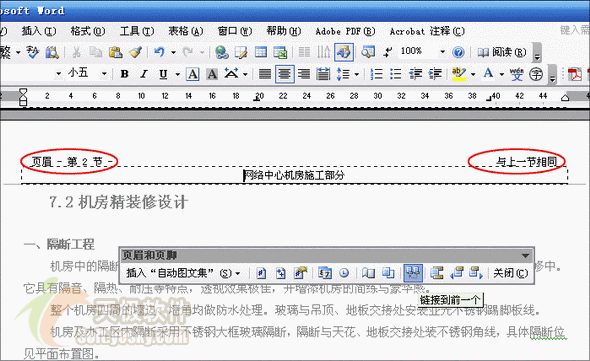Screen dimensions: 590x361
Task: Click the phonetic guide wén icon
Action: click(516, 74)
